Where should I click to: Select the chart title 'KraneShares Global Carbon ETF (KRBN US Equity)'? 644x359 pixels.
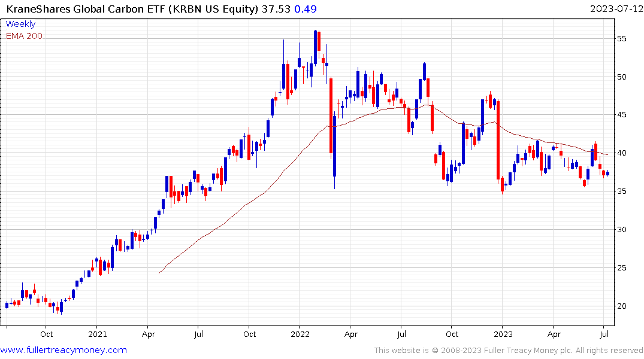(x=132, y=8)
